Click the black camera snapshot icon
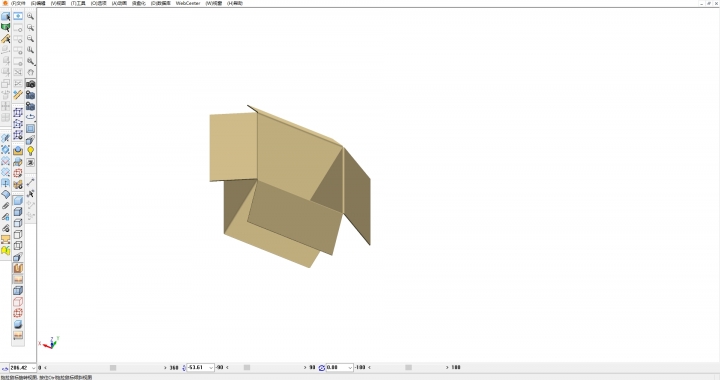 (30, 84)
